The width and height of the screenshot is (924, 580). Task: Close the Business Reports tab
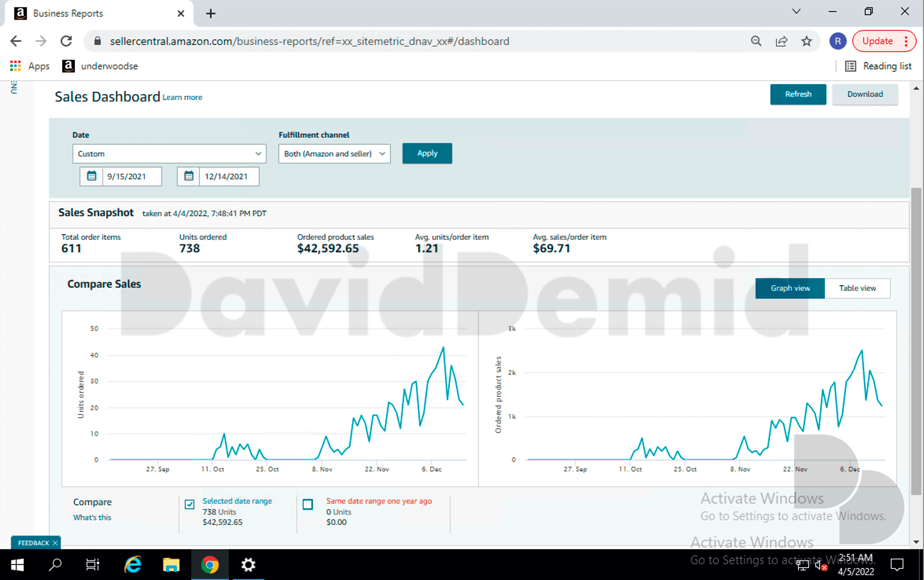[x=181, y=14]
